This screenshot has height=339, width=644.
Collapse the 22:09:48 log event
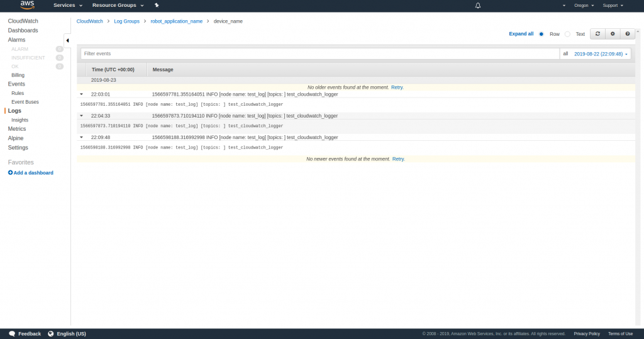tap(81, 137)
